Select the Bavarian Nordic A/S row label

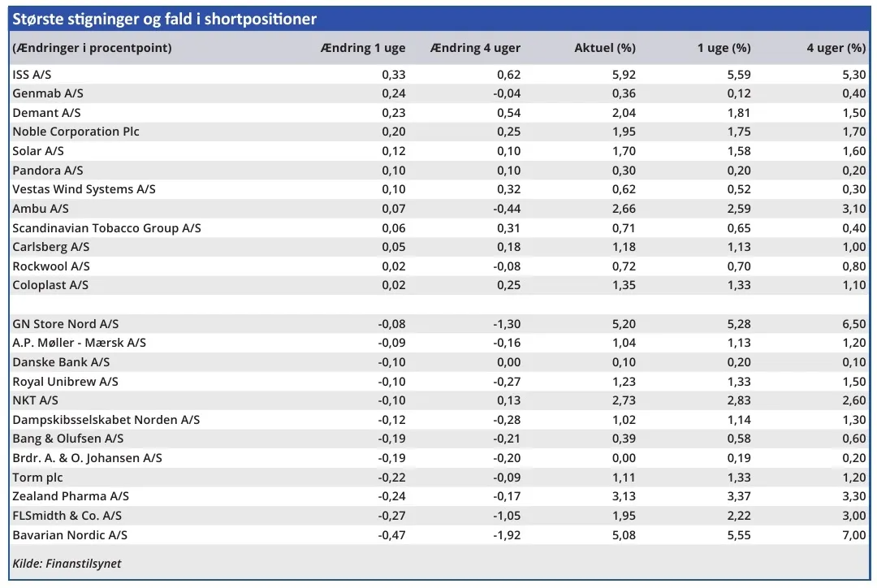(70, 535)
